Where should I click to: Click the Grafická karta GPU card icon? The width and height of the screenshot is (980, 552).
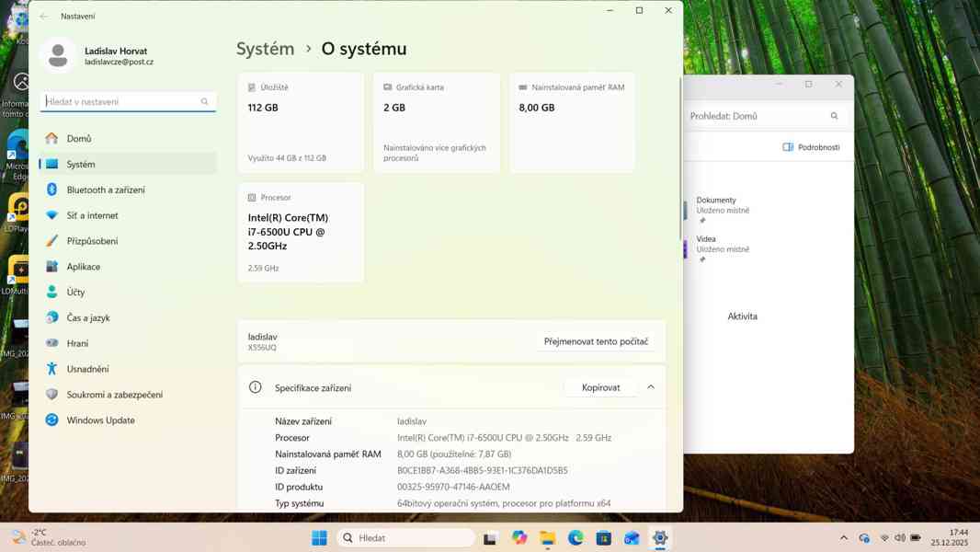(x=387, y=86)
